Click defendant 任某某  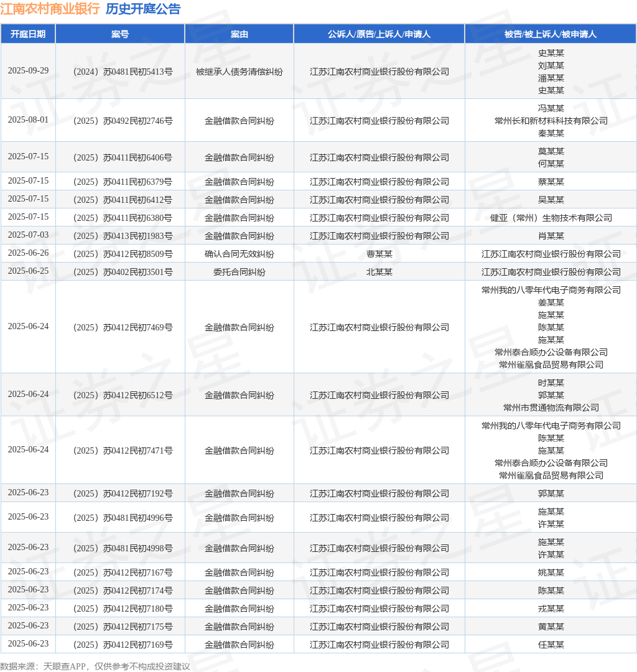tap(551, 645)
